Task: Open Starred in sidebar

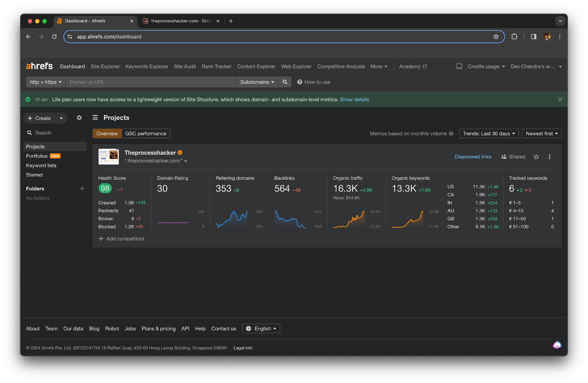Action: tap(34, 175)
